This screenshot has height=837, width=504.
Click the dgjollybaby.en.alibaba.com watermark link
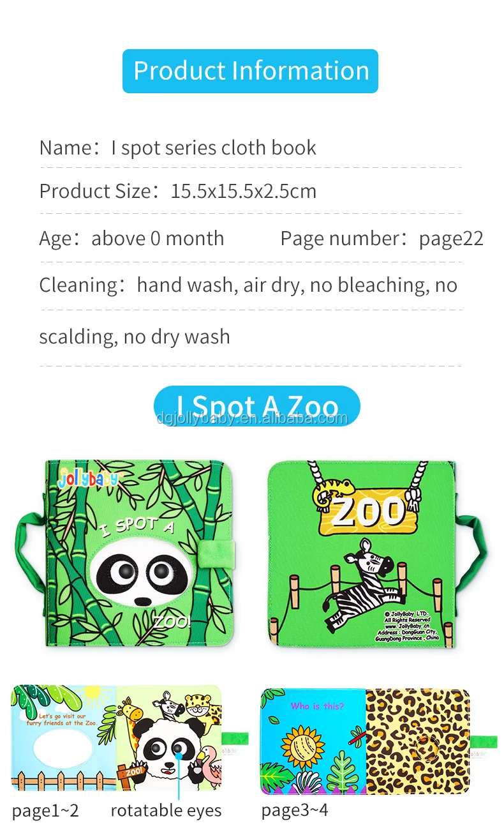coord(253,418)
